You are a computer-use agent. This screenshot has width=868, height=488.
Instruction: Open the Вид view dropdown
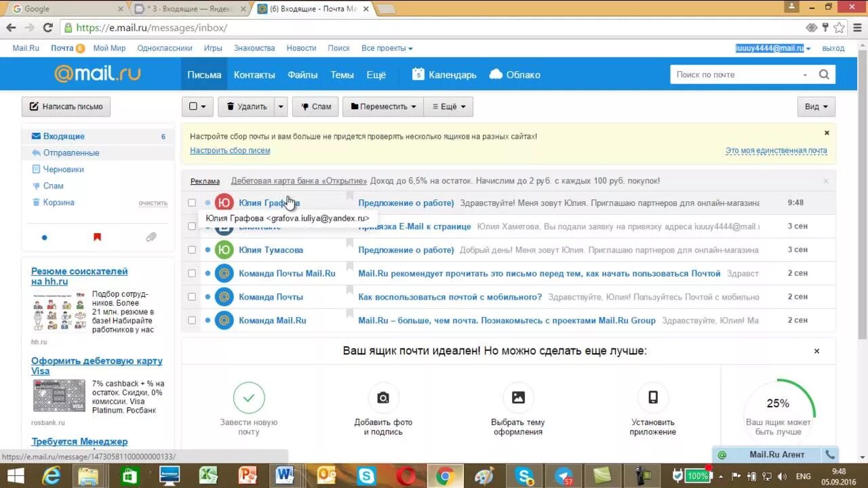click(x=816, y=106)
